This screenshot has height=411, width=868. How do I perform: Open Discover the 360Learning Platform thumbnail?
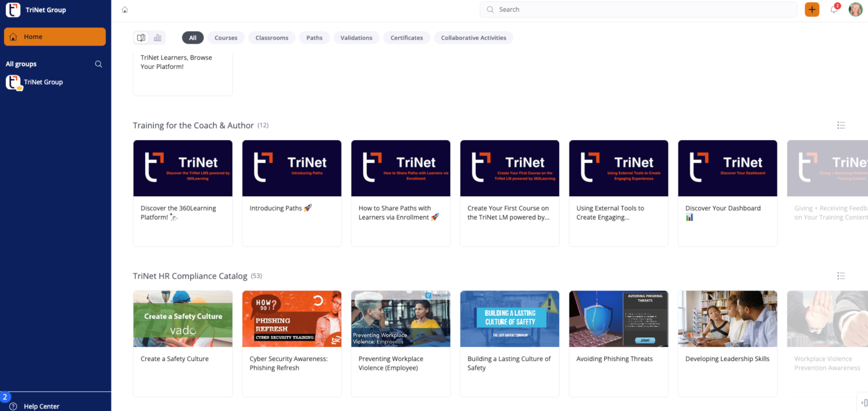point(183,168)
